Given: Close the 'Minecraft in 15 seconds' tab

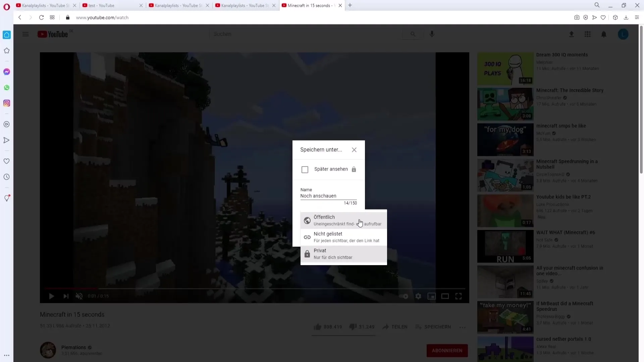Looking at the screenshot, I should pos(340,5).
